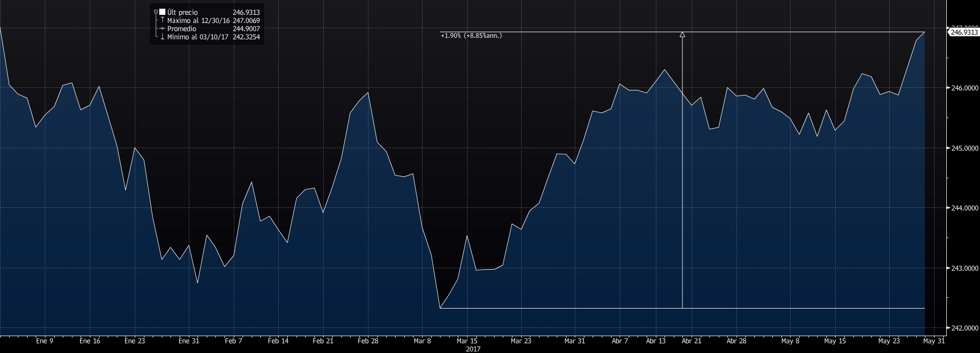Click legend value 247.0069

pyautogui.click(x=247, y=20)
